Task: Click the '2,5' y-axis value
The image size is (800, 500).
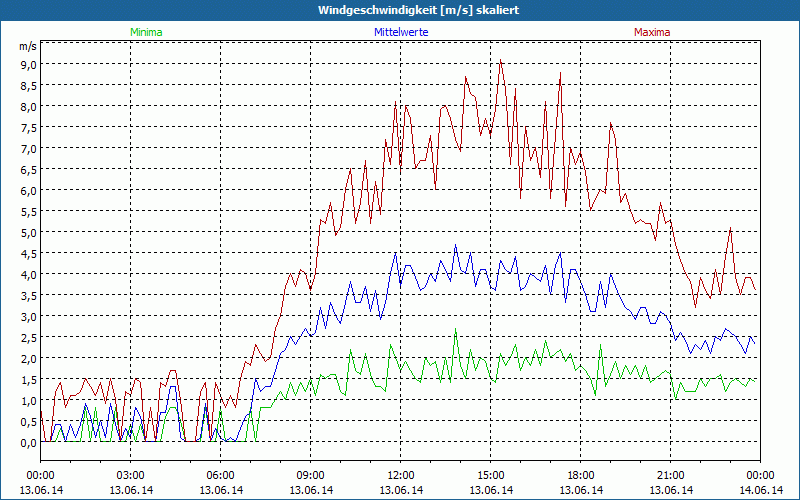Action: (x=29, y=338)
